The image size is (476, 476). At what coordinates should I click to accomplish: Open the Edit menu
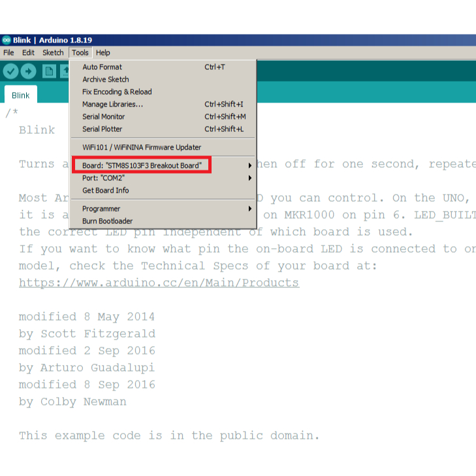point(28,53)
